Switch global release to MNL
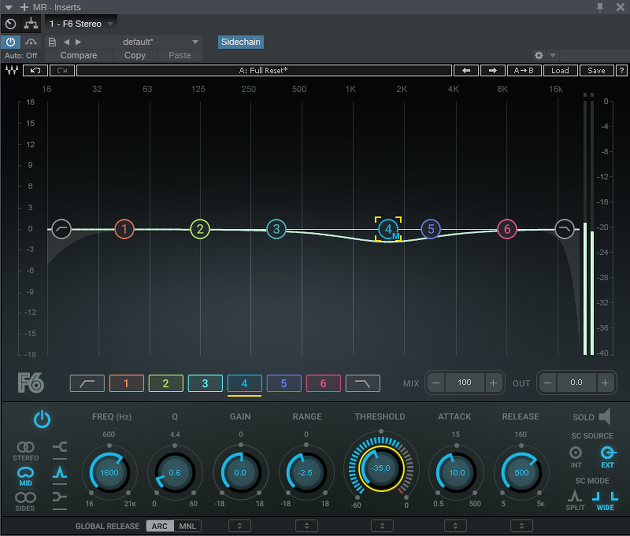The height and width of the screenshot is (536, 630). pos(188,526)
